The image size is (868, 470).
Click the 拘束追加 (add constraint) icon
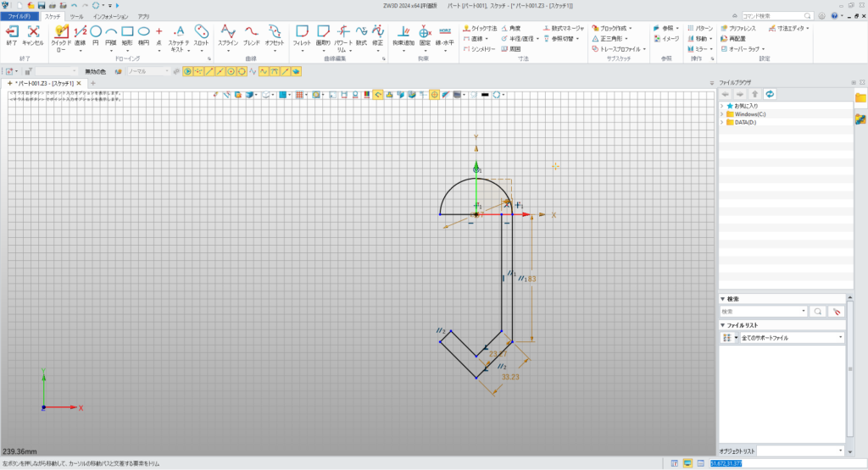coord(404,34)
